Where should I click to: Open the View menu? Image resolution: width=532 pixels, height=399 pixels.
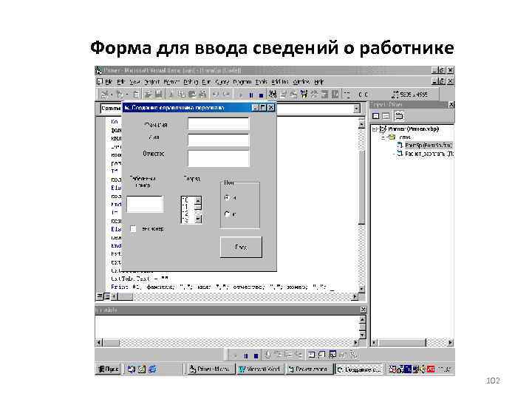(134, 82)
